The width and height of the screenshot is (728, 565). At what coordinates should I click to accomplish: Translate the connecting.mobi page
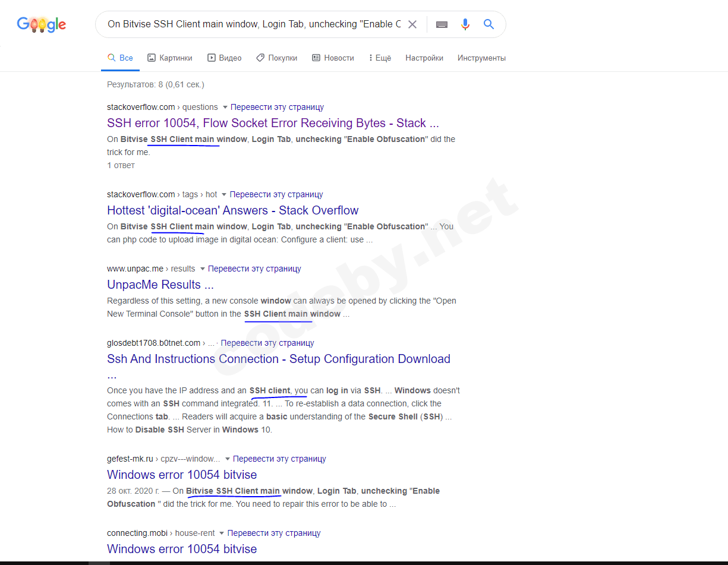click(x=274, y=533)
